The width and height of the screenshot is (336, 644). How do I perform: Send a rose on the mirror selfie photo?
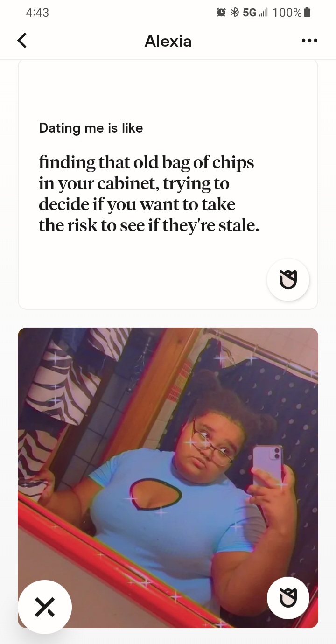(288, 598)
